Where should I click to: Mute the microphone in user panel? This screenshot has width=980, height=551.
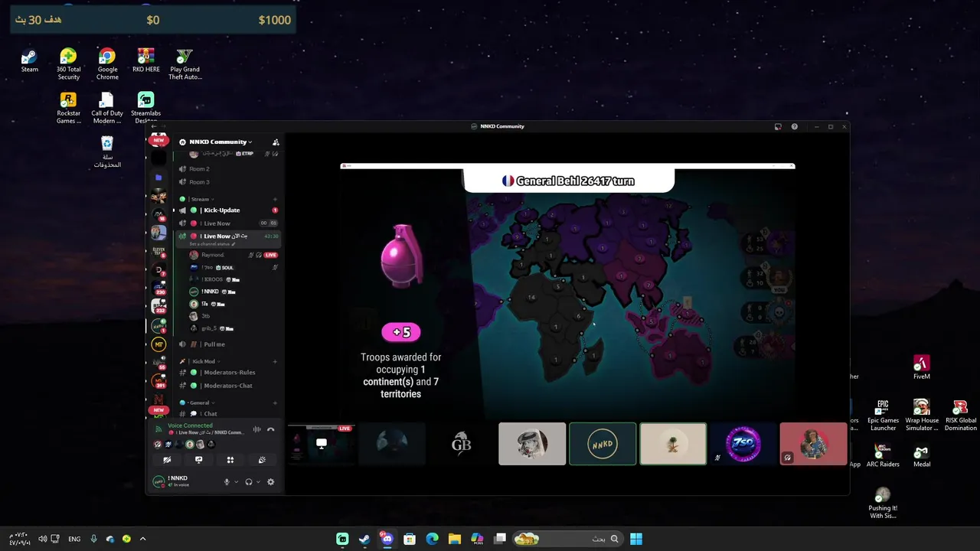tap(227, 482)
